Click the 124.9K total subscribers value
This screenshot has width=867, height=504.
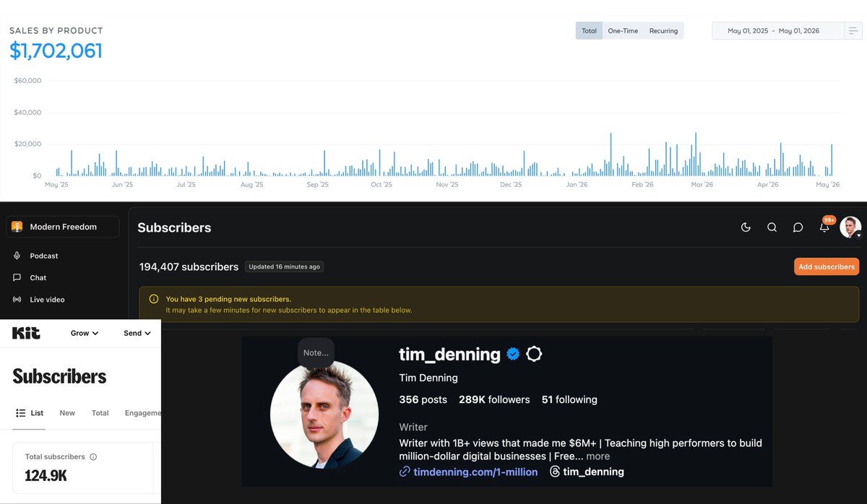pos(46,475)
